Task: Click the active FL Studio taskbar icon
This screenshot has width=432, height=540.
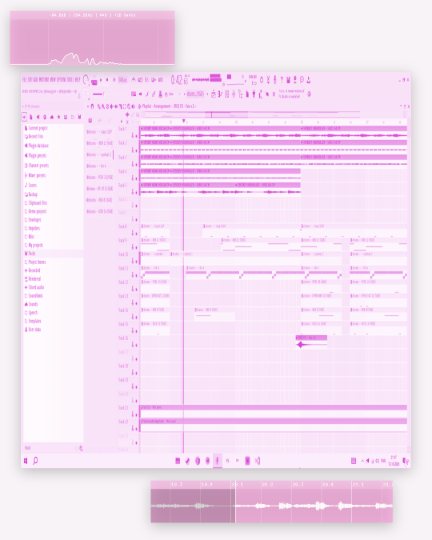Action: pos(217,461)
